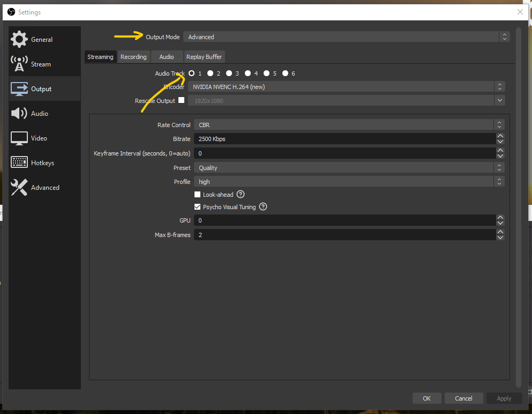Switch to the Recording tab
Viewport: 532px width, 414px height.
[x=133, y=57]
